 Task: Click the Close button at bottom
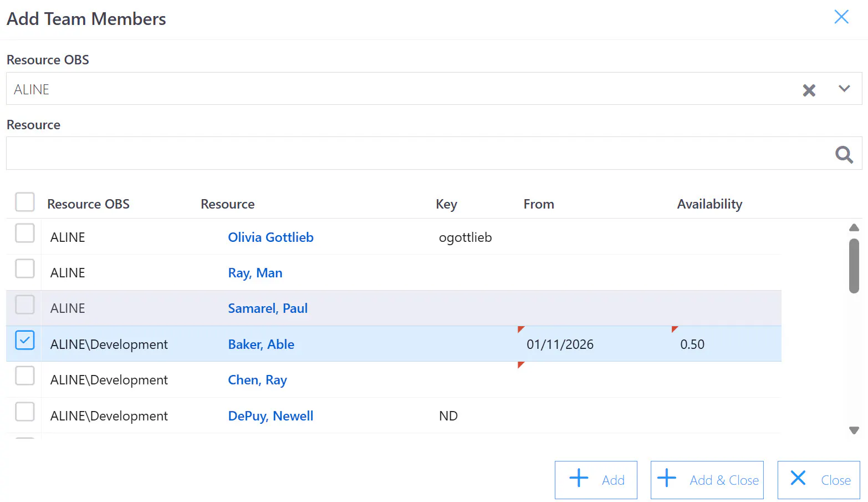coord(819,480)
